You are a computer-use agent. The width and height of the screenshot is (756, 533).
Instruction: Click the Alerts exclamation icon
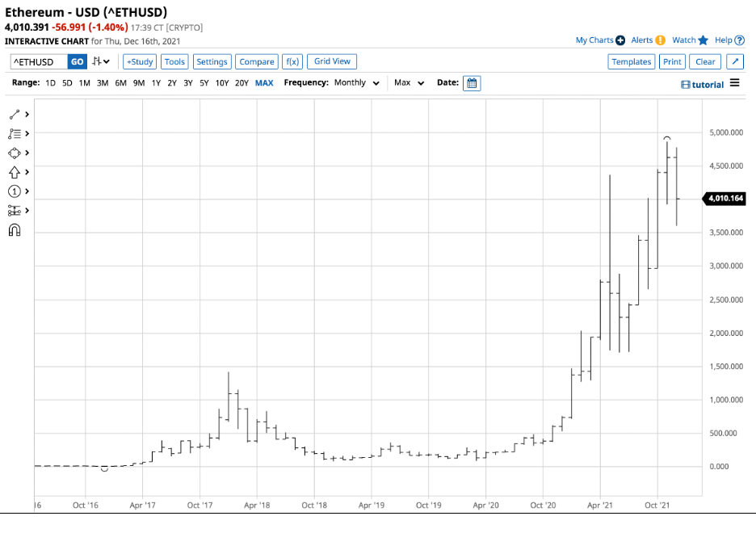click(x=660, y=40)
